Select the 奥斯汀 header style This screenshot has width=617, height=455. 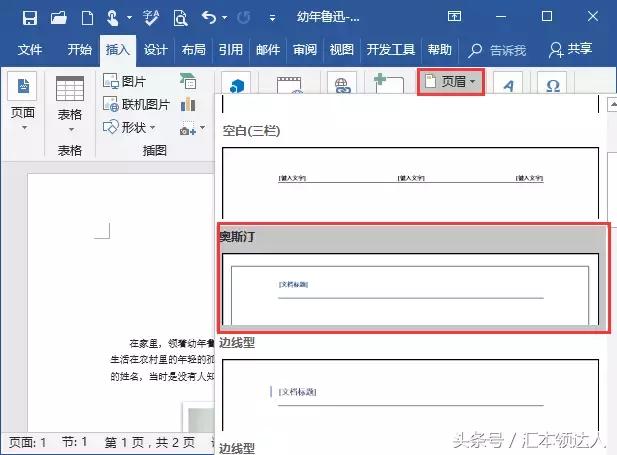[x=414, y=277]
